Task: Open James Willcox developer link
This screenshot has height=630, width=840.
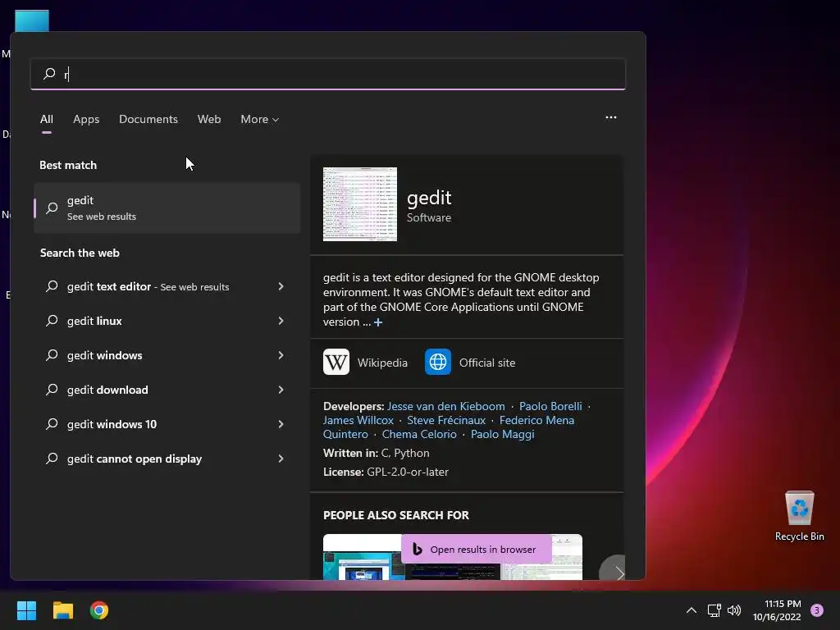Action: click(x=358, y=420)
